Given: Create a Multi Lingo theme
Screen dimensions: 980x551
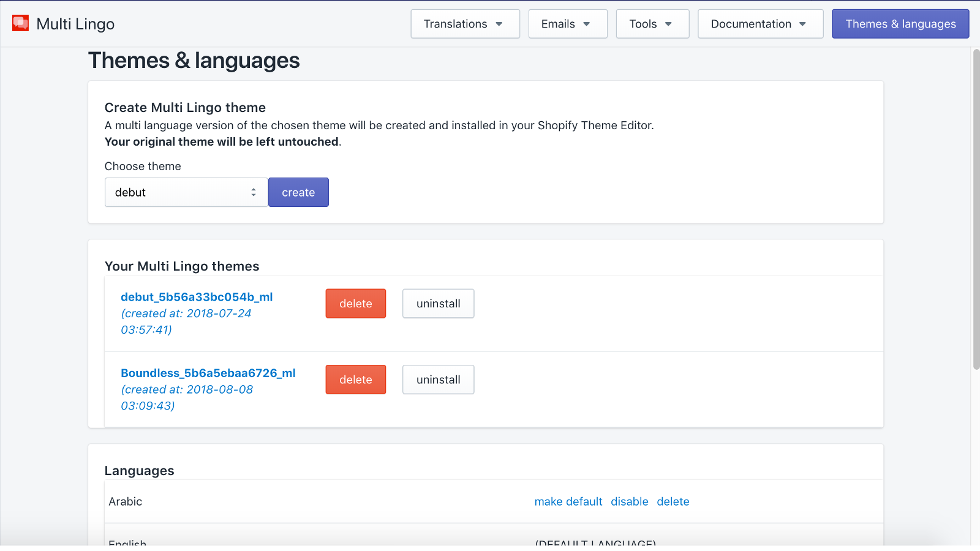Looking at the screenshot, I should point(298,192).
